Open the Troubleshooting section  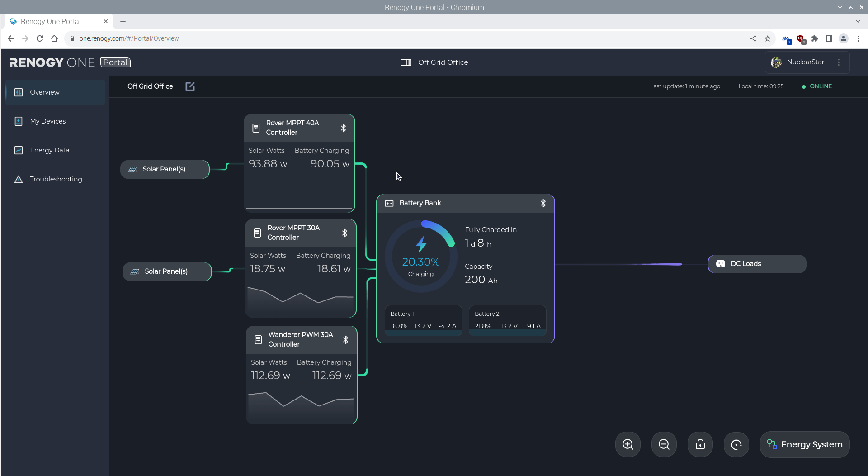pos(55,179)
